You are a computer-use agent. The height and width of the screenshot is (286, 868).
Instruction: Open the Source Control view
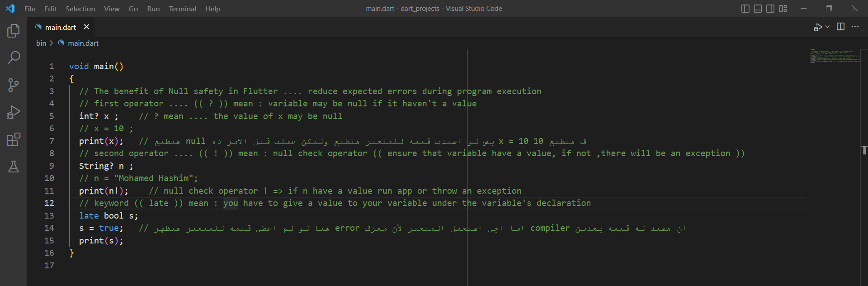click(14, 85)
